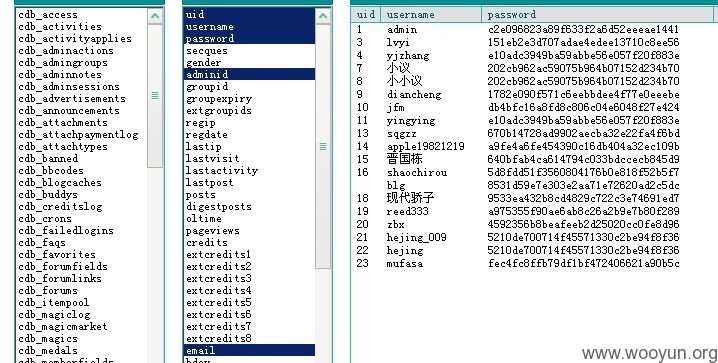Viewport: 718px width, 363px height.
Task: Click the shaochirou username cell
Action: coord(417,173)
